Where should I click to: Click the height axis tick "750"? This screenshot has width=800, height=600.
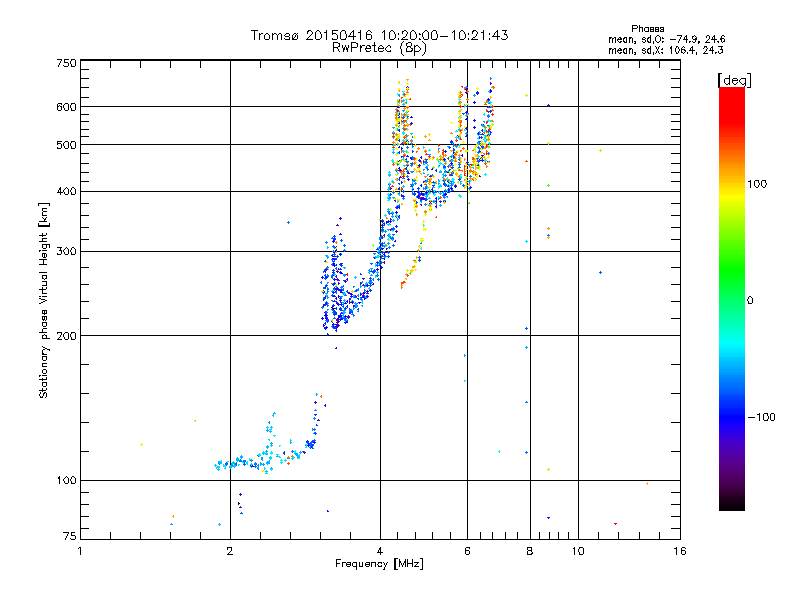pyautogui.click(x=66, y=63)
